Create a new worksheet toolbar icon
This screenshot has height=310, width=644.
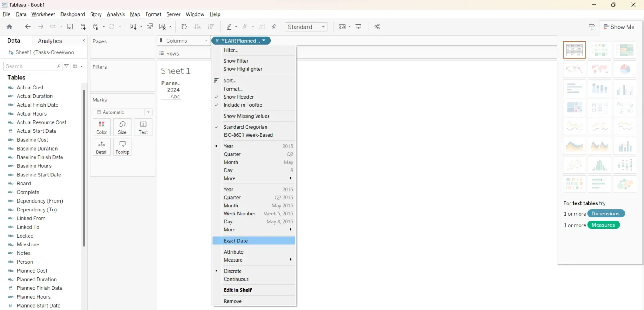click(x=133, y=27)
